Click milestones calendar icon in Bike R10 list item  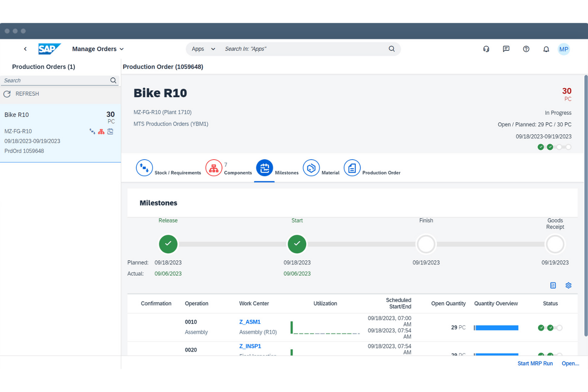click(110, 131)
